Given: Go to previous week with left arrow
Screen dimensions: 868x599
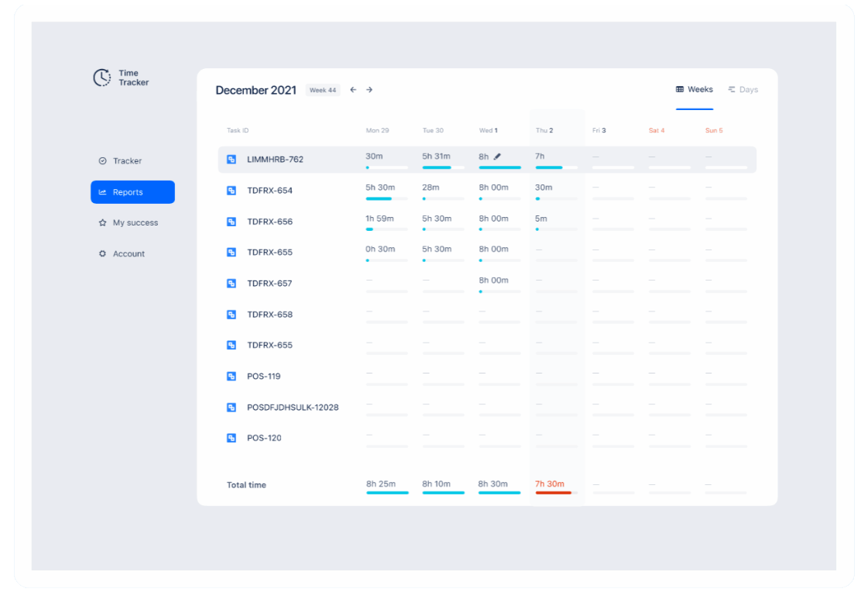Looking at the screenshot, I should pos(353,90).
